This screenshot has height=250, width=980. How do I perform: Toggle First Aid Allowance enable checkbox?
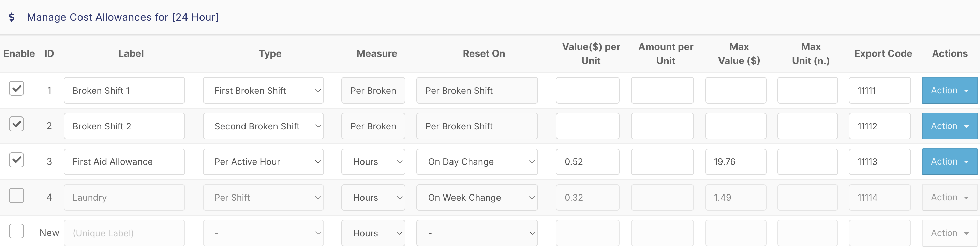(x=16, y=160)
